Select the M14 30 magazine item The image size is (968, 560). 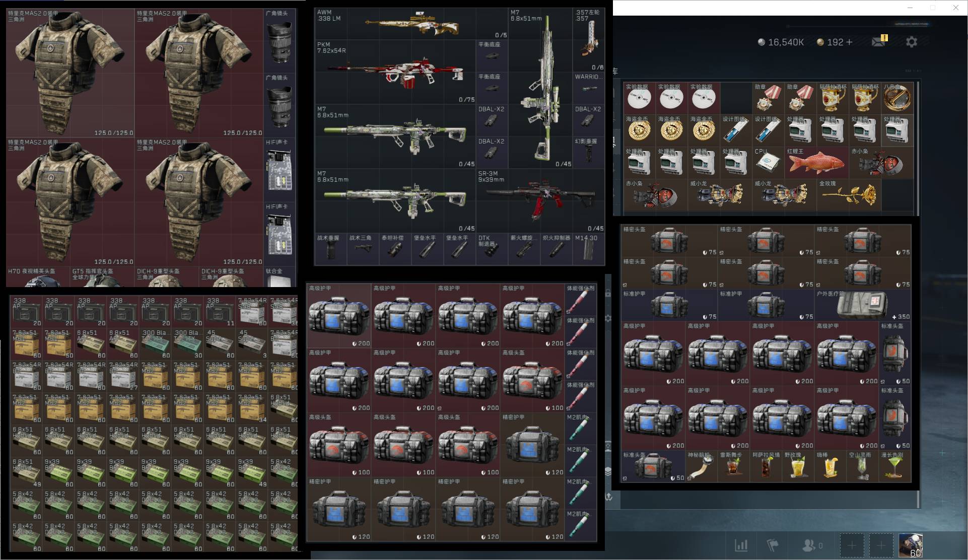[x=588, y=249]
